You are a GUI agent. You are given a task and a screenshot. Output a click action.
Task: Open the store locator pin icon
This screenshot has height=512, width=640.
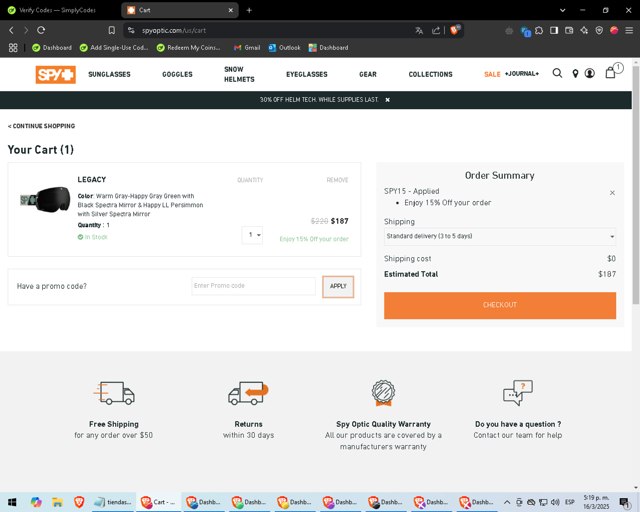tap(575, 73)
